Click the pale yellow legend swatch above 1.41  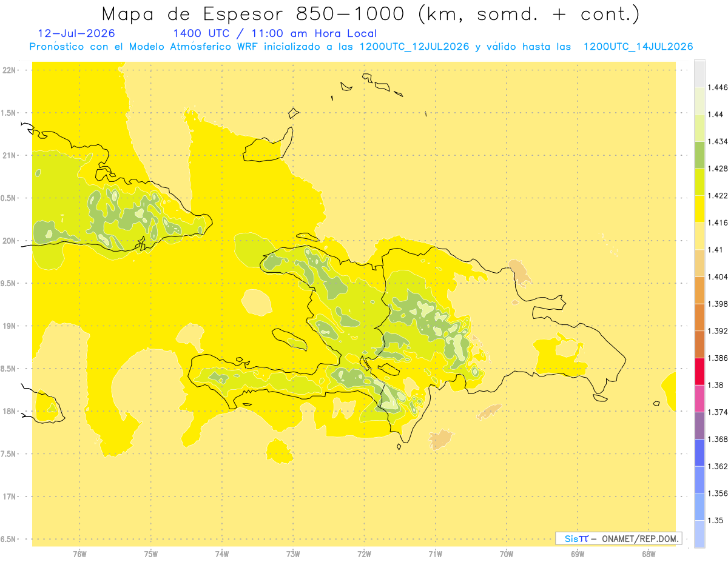tap(699, 236)
